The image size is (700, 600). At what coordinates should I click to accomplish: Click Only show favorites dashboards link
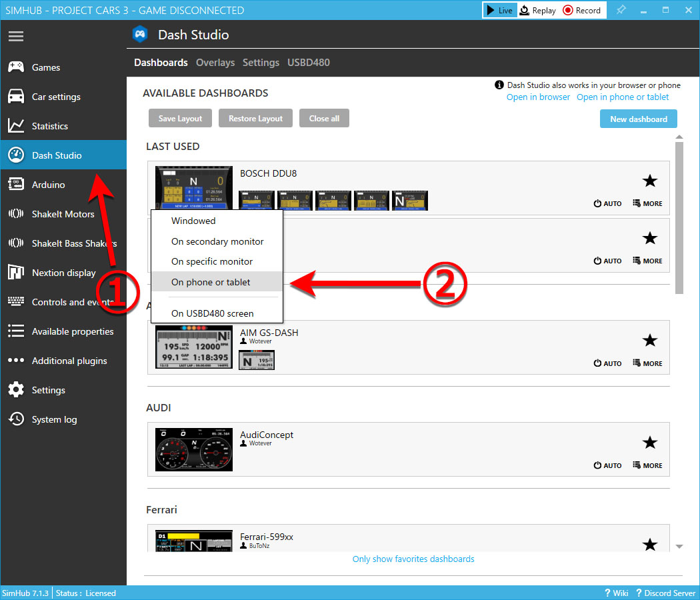tap(413, 559)
